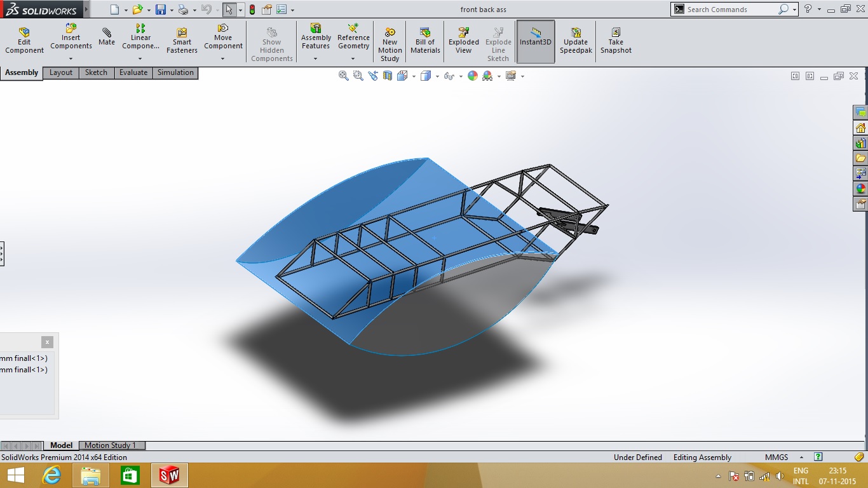
Task: Click the Select arrow cursor tool
Action: pos(229,10)
